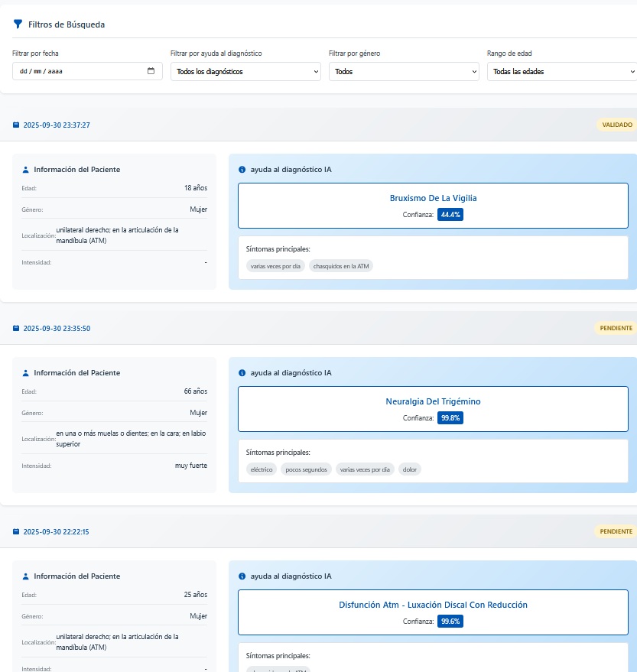Viewport: 637px width, 672px height.
Task: Click the chasquidos en la ATM symptom tag
Action: coord(341,266)
